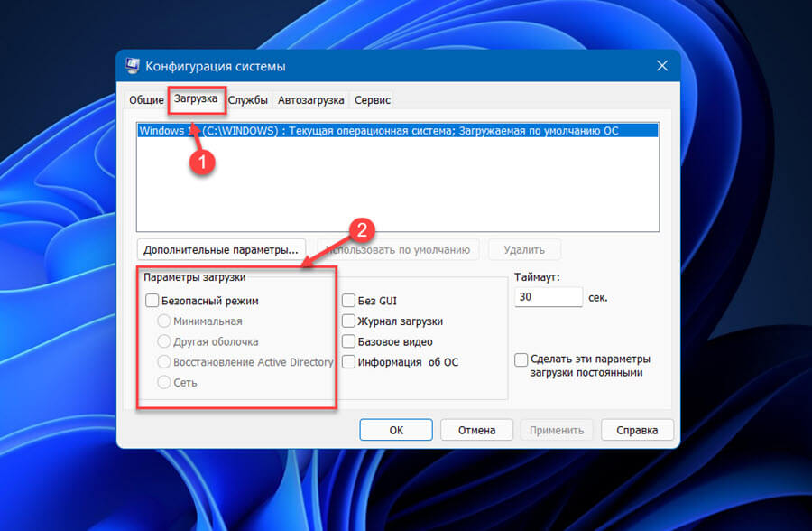Screen dimensions: 812x531
Task: Select Восстановление Active Directory radio option
Action: point(163,361)
